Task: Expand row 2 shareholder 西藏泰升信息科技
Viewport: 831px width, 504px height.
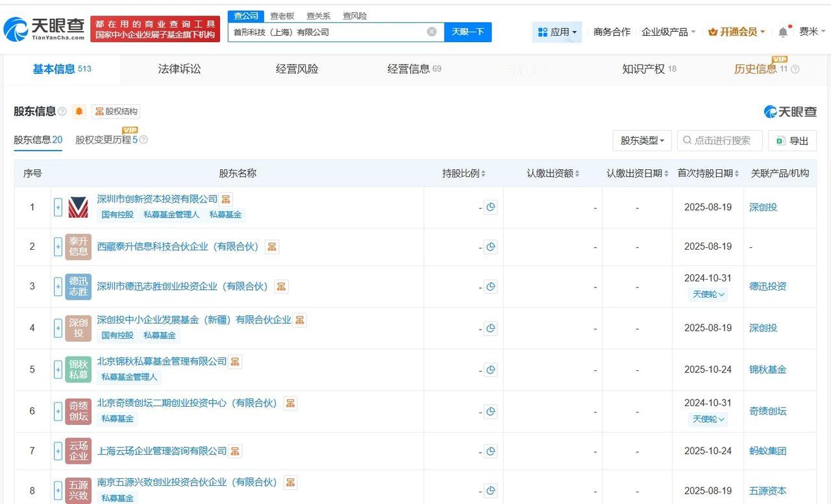Action: 58,247
